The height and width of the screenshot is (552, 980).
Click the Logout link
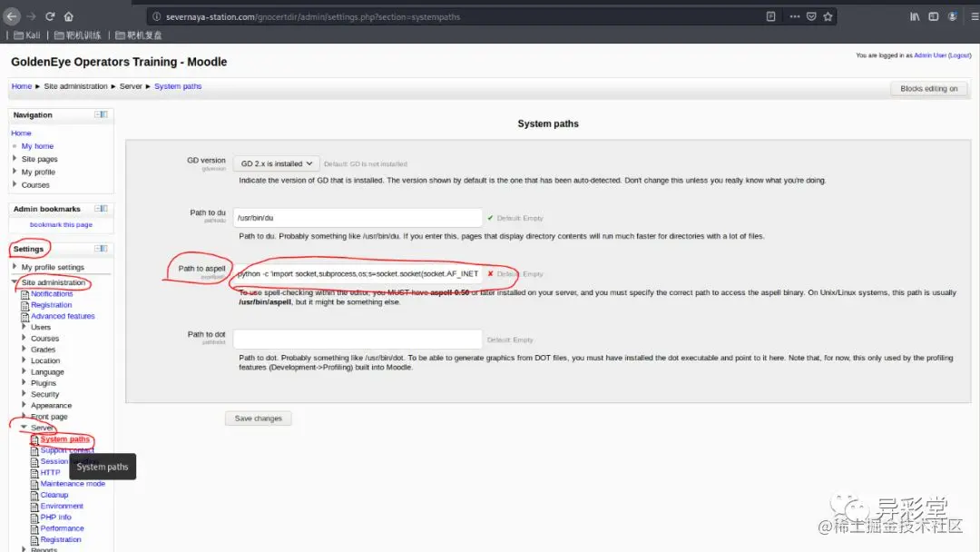coord(959,55)
